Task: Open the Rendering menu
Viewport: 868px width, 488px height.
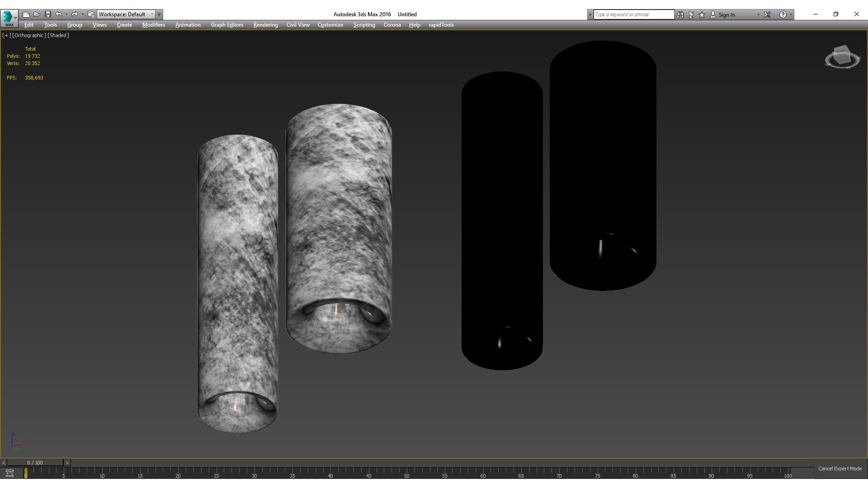Action: 265,25
